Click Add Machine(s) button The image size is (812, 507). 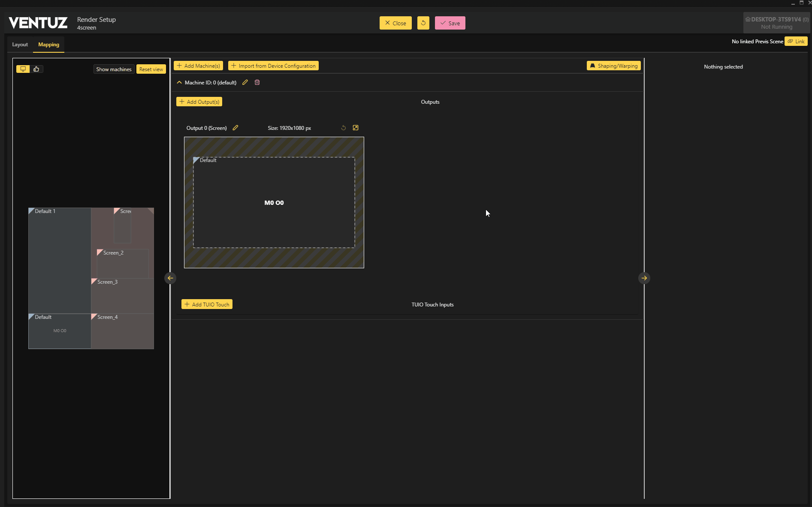[198, 66]
